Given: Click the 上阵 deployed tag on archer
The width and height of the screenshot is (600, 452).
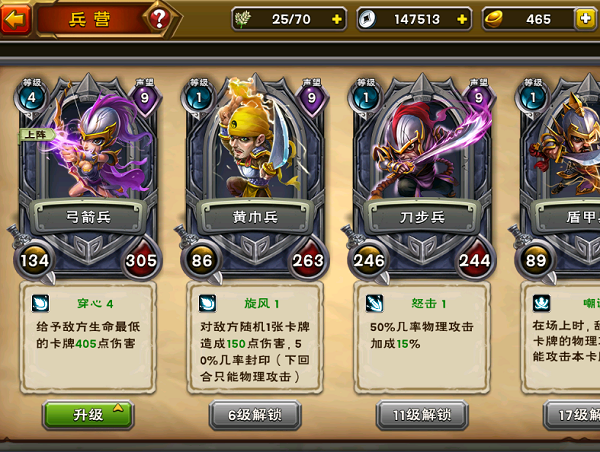Looking at the screenshot, I should 37,134.
